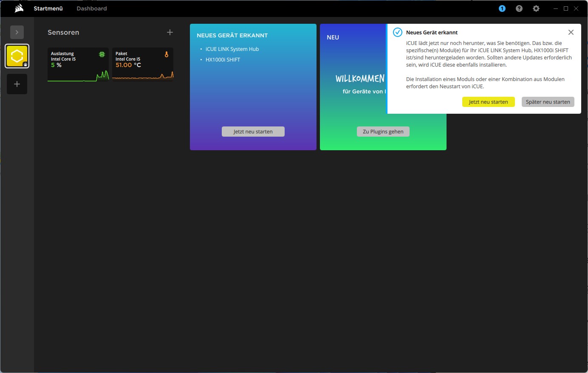Open the notifications bell badge
Screen dimensions: 588x373
click(502, 8)
